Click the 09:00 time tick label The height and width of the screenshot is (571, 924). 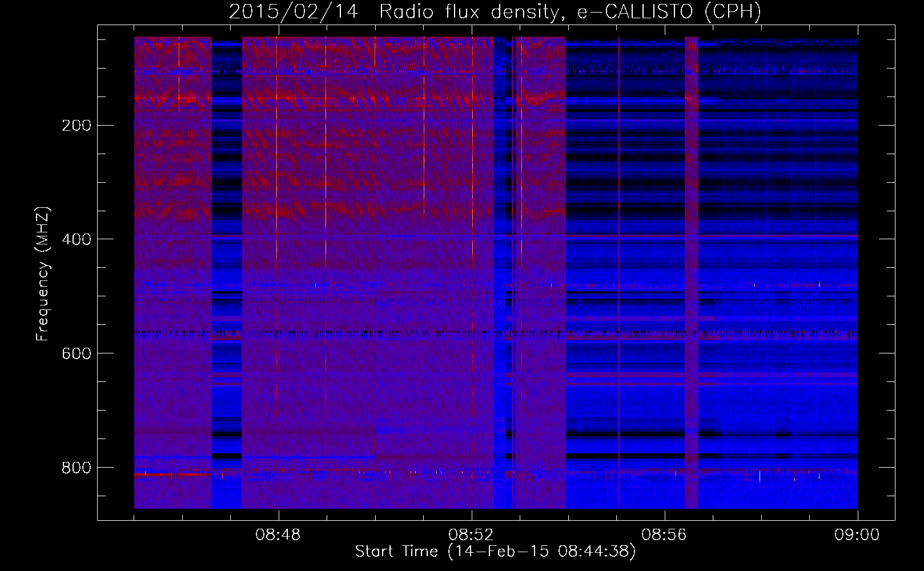[857, 535]
